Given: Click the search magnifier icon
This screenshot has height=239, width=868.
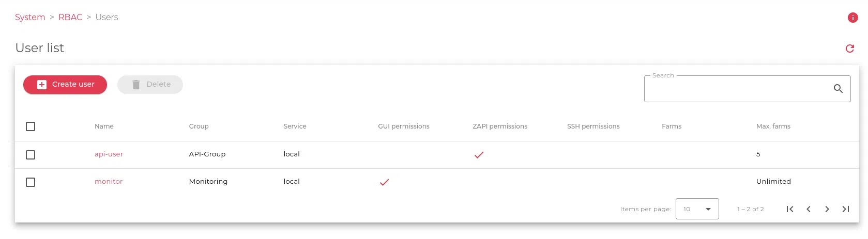Looking at the screenshot, I should 838,89.
